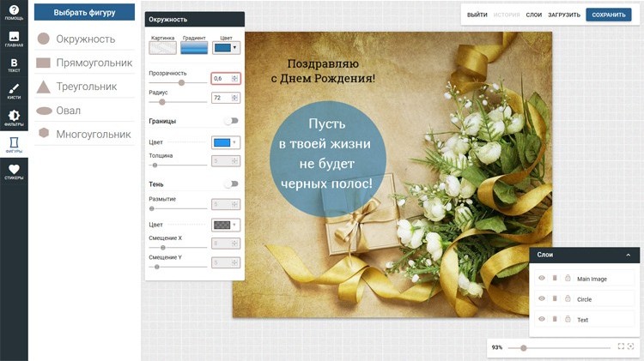The height and width of the screenshot is (361, 644).
Task: Click the Сохранить button
Action: tap(609, 15)
